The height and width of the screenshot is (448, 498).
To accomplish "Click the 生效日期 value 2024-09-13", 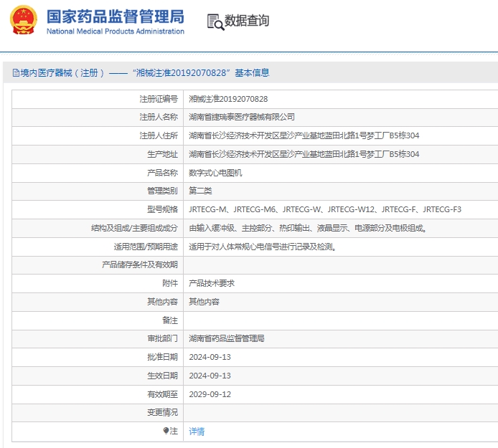I will tap(210, 376).
